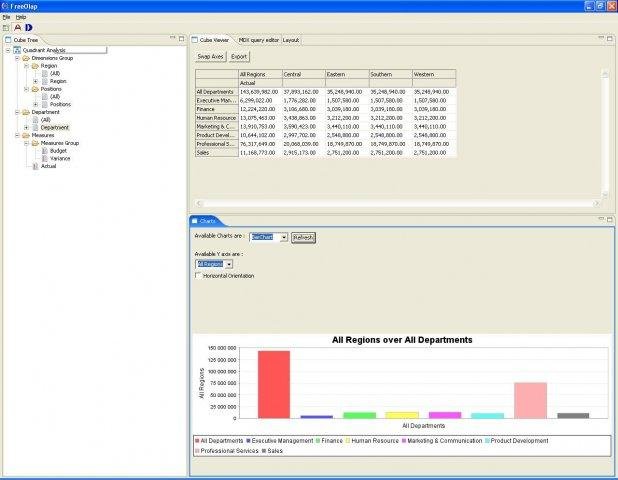The width and height of the screenshot is (618, 480).
Task: Click the Measures Group folder icon
Action: point(35,143)
